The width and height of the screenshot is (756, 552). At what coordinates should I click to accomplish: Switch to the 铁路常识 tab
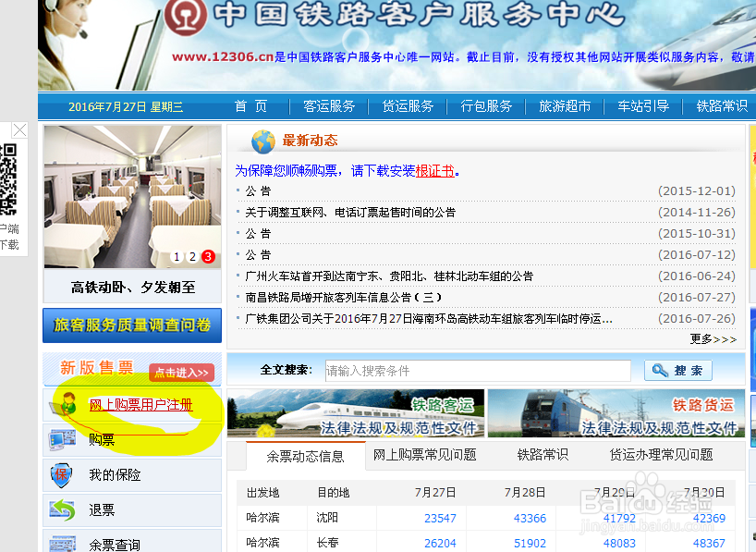[x=543, y=455]
